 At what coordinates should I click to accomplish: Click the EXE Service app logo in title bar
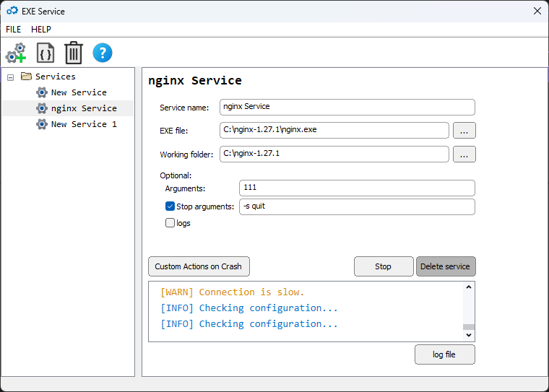click(x=12, y=11)
